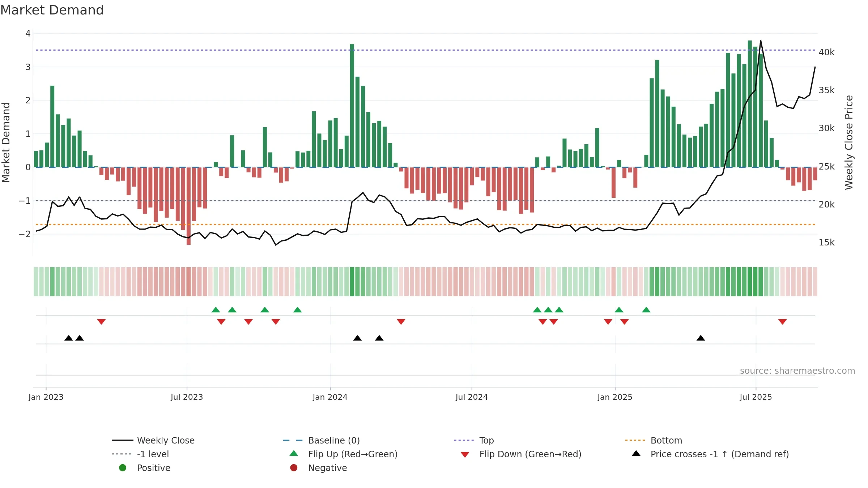Click the first red flip-down marker, early 2023
The image size is (868, 488).
click(x=101, y=322)
